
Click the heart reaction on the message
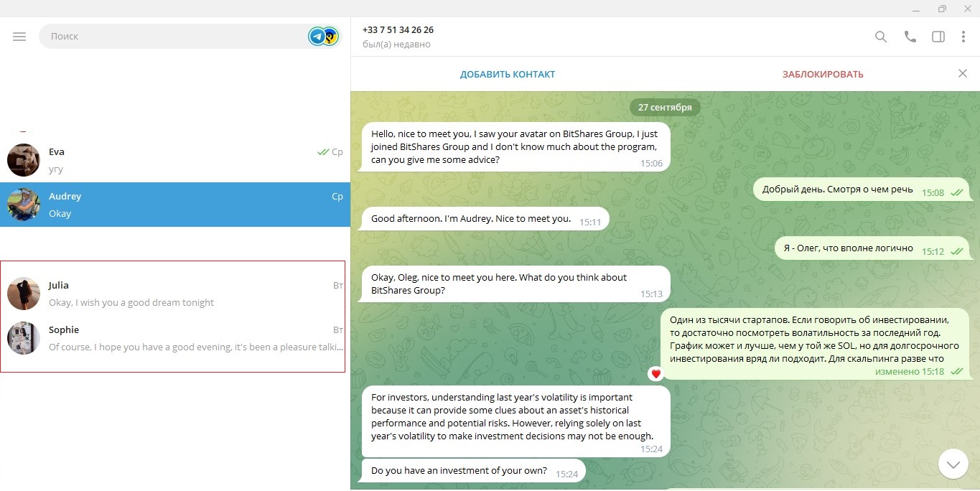(x=655, y=373)
